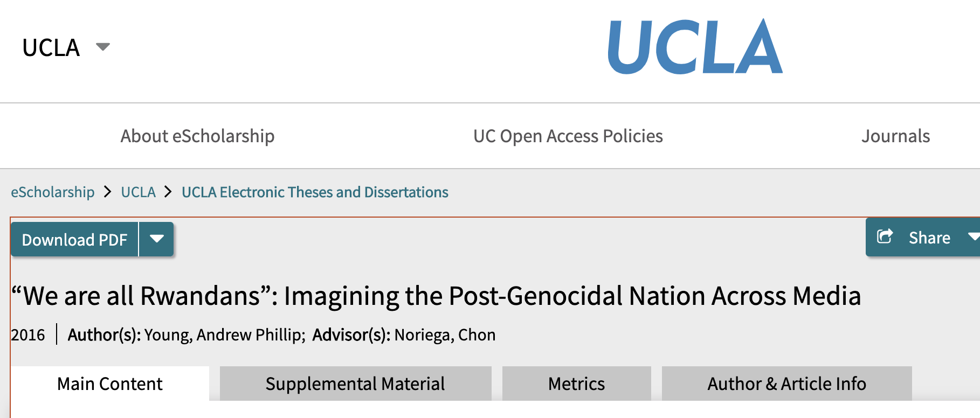Open UC Open Access Policies menu
Screen dimensions: 980x418
click(x=568, y=136)
